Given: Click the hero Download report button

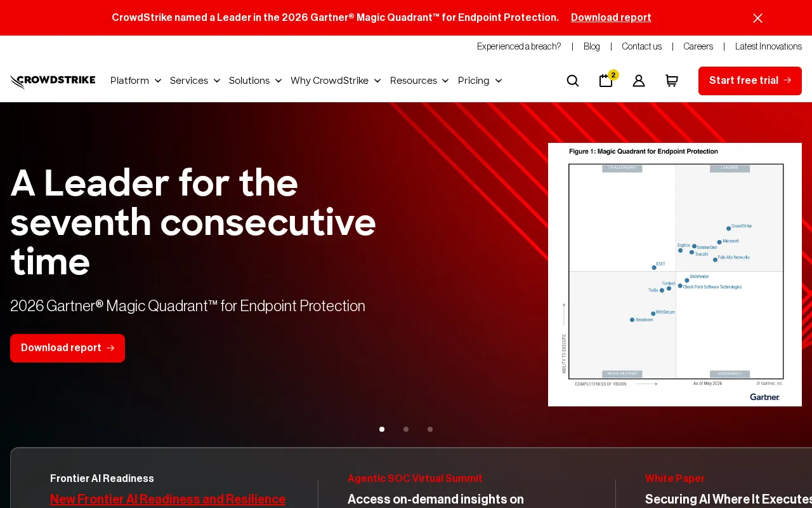Looking at the screenshot, I should tap(67, 348).
